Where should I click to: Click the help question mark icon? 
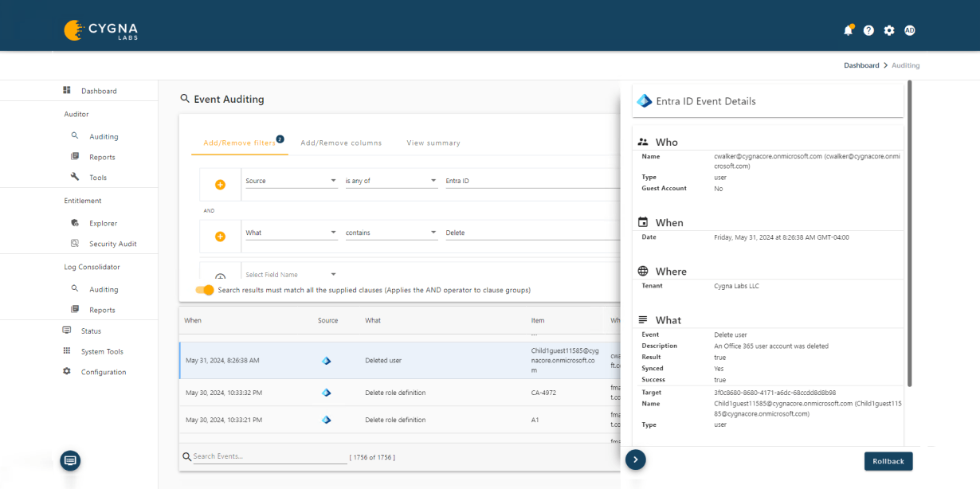868,29
